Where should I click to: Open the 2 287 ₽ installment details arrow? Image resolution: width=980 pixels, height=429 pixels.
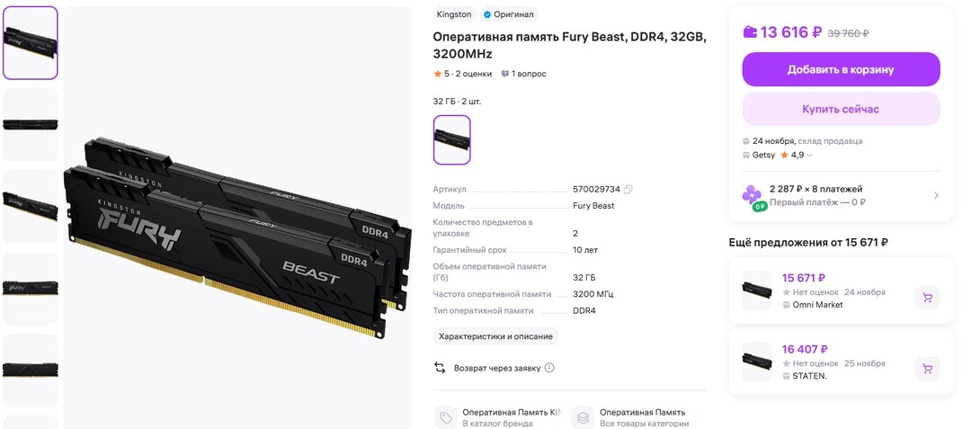click(x=936, y=195)
